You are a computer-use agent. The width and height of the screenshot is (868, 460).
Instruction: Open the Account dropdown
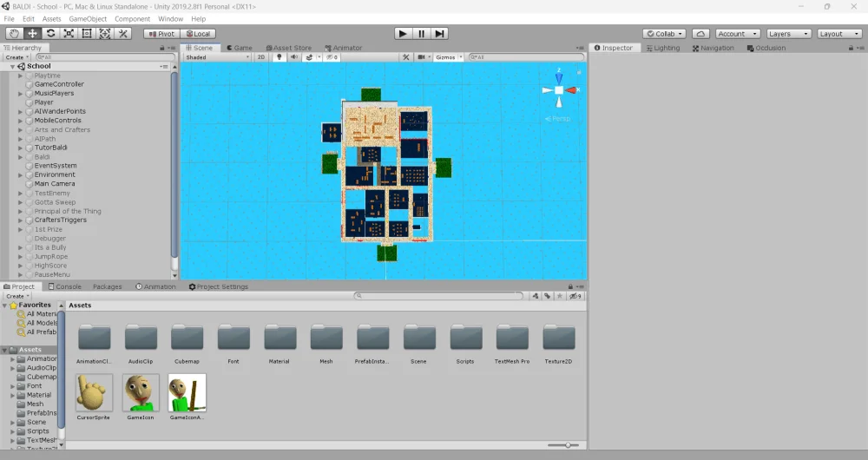click(737, 34)
